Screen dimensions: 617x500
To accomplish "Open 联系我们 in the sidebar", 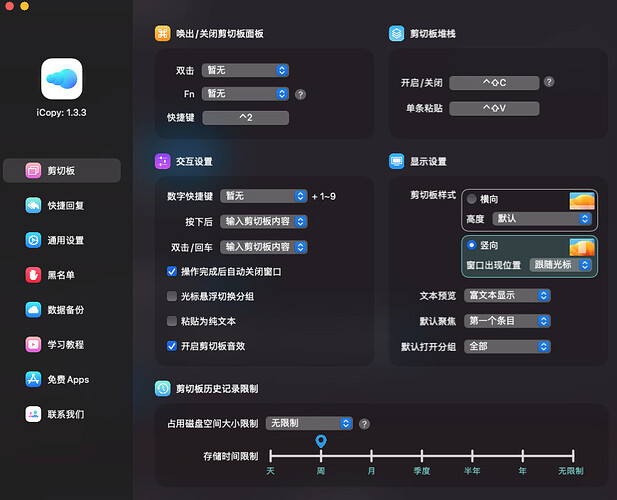I will 62,414.
